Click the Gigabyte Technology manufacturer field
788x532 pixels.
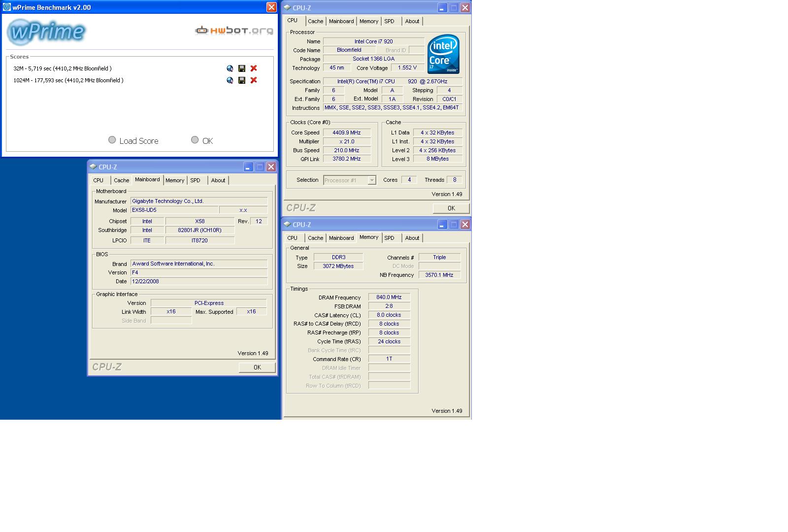coord(199,201)
